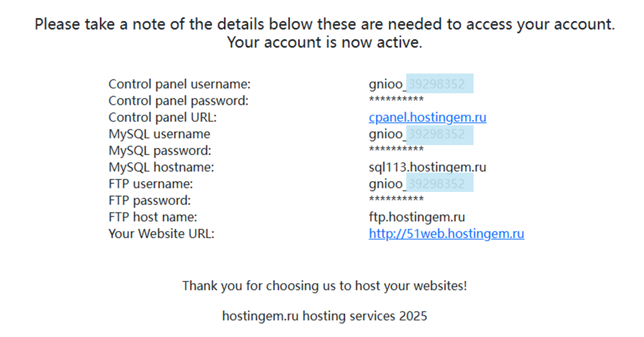Click the FTP username value
644x337 pixels.
coord(420,184)
